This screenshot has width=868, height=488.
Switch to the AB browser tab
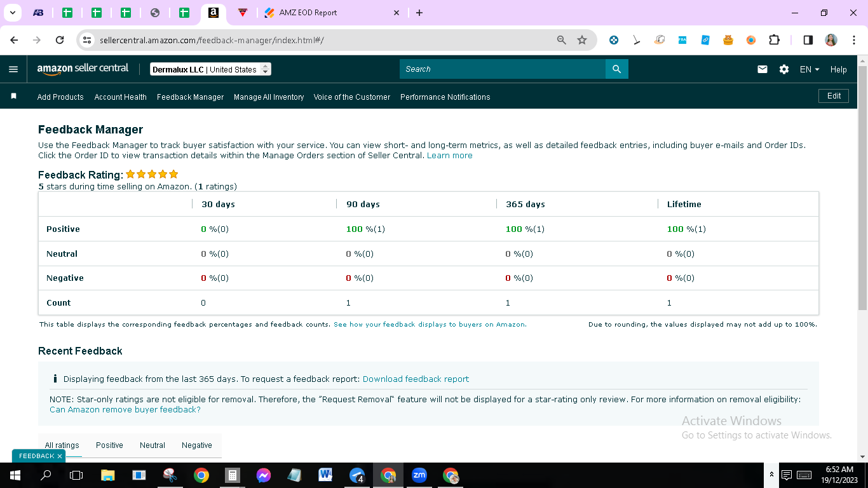click(x=38, y=13)
